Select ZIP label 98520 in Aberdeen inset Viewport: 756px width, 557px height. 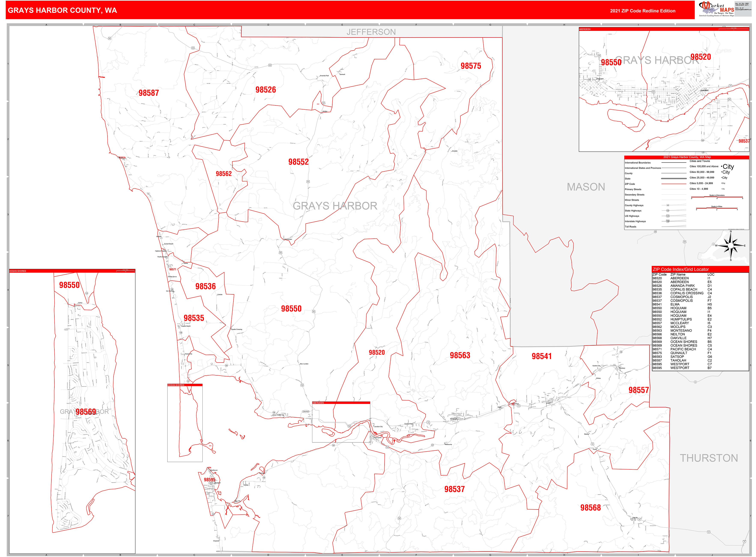[700, 57]
